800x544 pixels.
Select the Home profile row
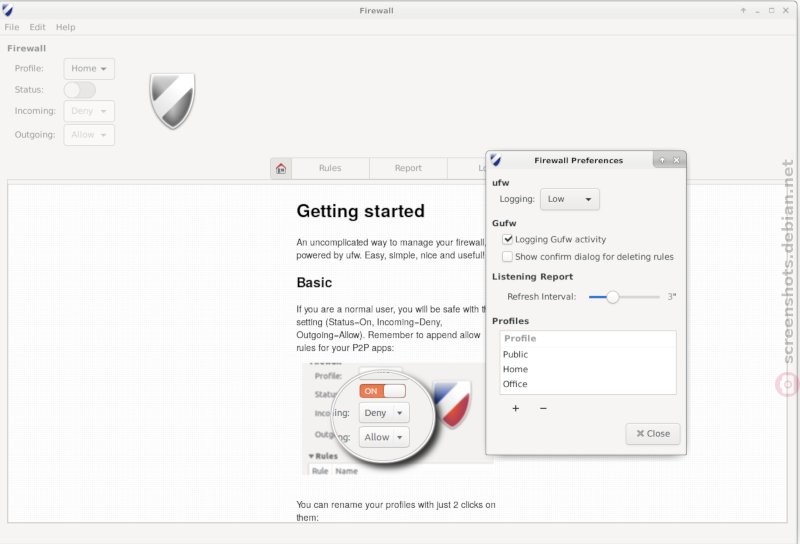588,369
